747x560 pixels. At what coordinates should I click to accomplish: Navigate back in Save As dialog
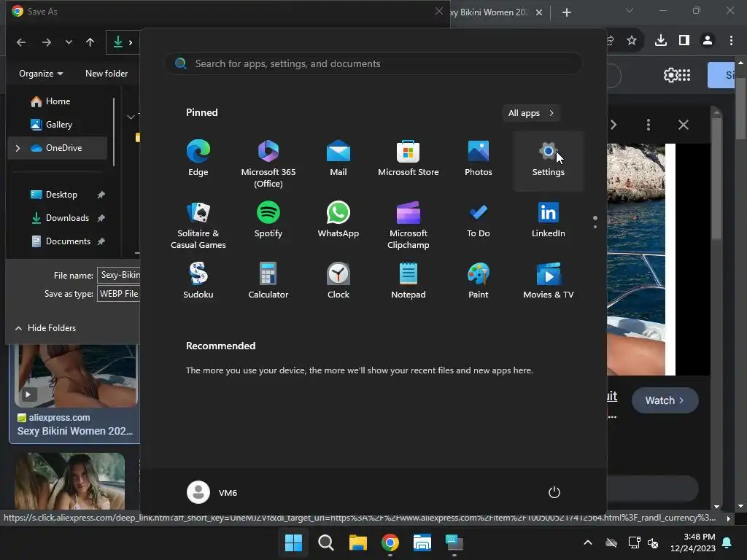pyautogui.click(x=21, y=42)
